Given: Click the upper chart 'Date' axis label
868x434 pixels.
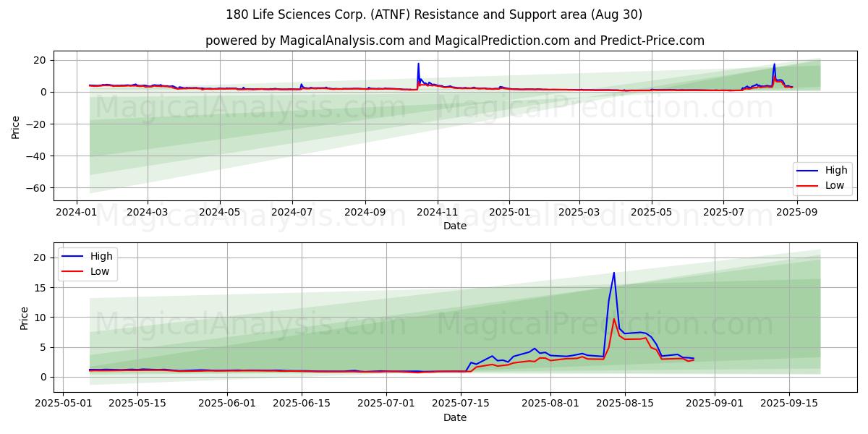Looking at the screenshot, I should click(455, 226).
